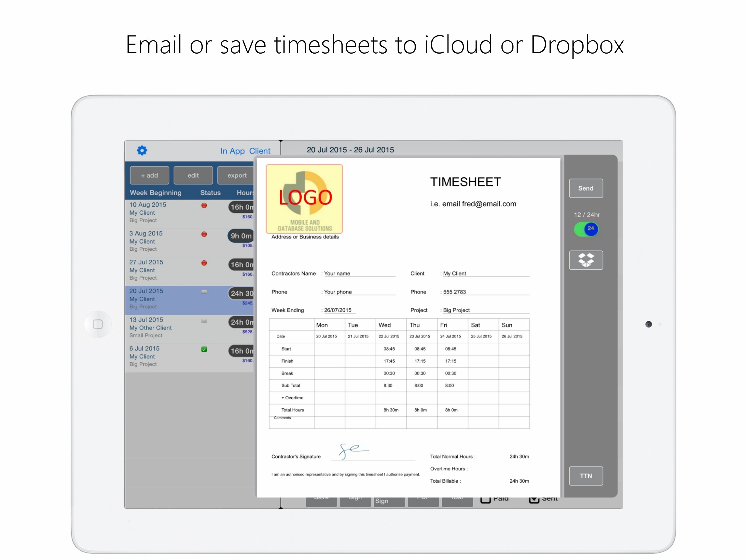This screenshot has width=747, height=560.
Task: Click the Week Beginning column header
Action: pyautogui.click(x=155, y=192)
